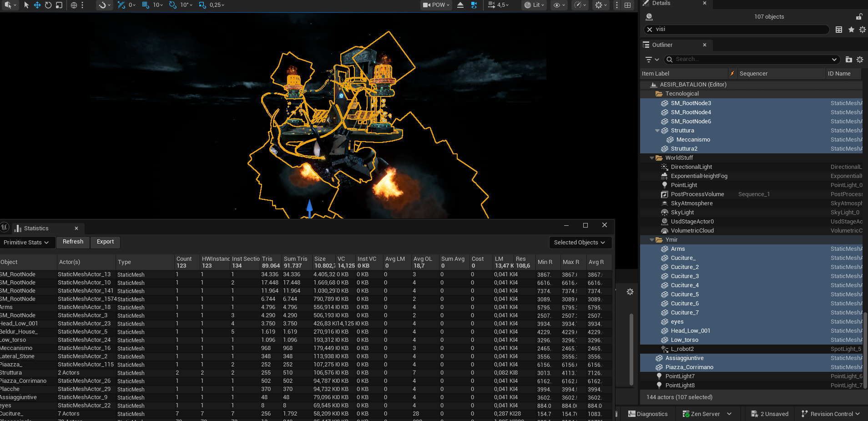Select the Rotate transform tool

[x=48, y=5]
